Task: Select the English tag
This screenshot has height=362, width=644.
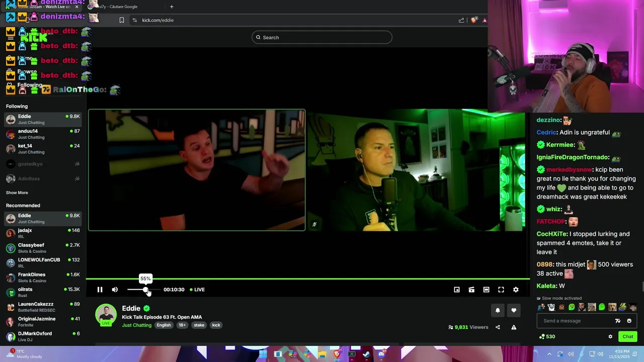Action: click(x=164, y=325)
